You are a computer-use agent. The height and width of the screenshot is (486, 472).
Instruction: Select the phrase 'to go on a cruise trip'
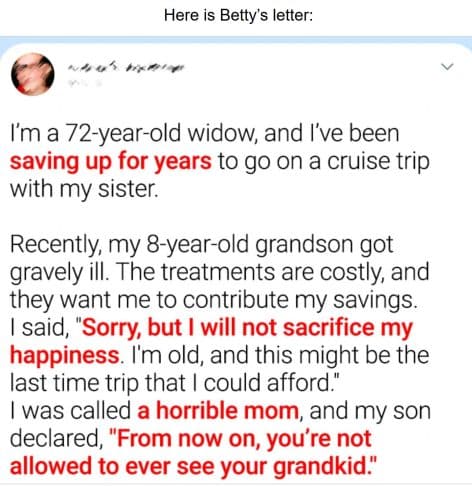pos(324,161)
